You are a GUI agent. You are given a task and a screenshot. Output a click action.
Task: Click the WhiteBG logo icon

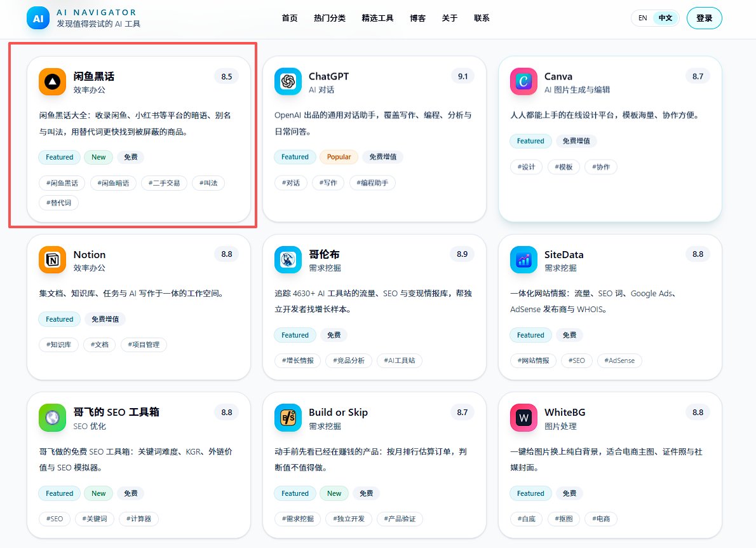523,418
